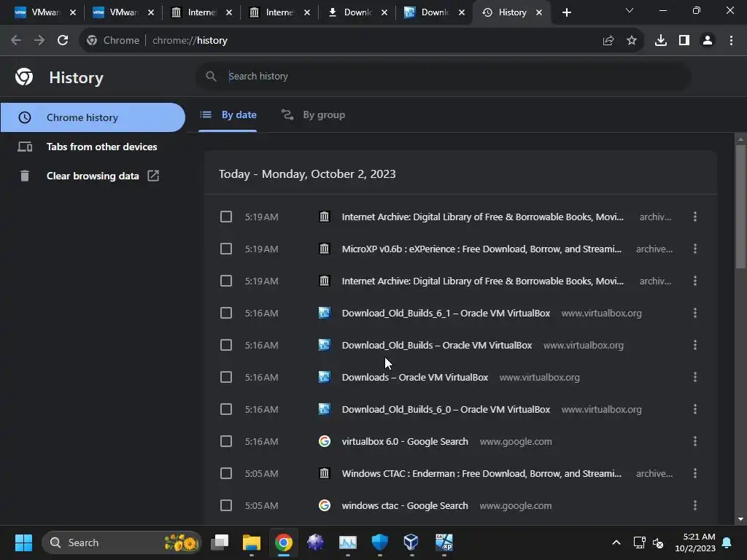Open actions menu for Download_Old_Builds_6_0 entry

point(695,409)
